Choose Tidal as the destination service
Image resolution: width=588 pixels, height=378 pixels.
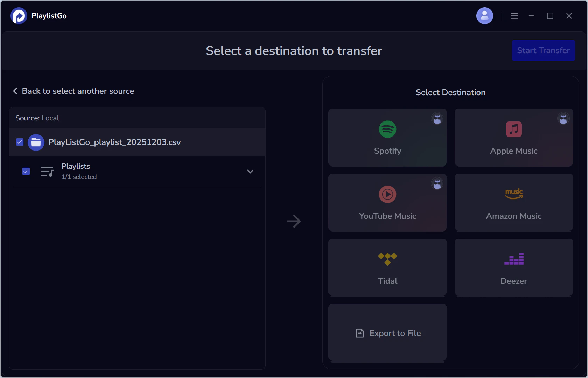[x=387, y=268]
